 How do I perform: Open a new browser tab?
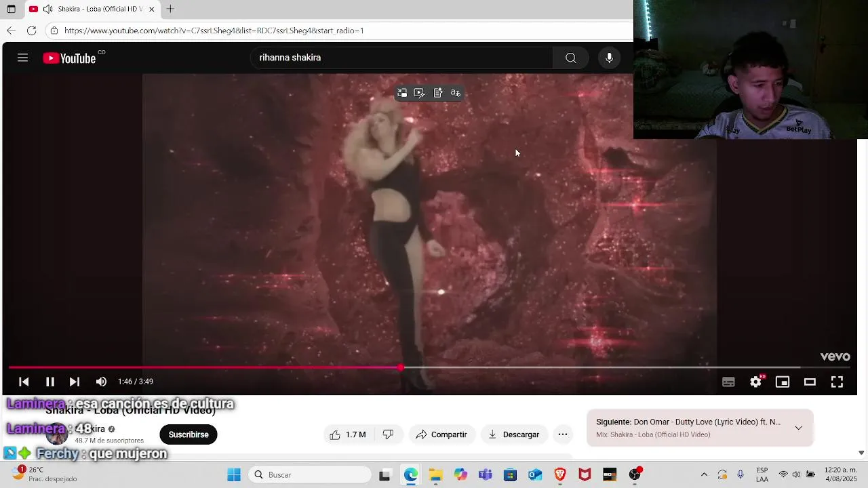click(x=170, y=9)
